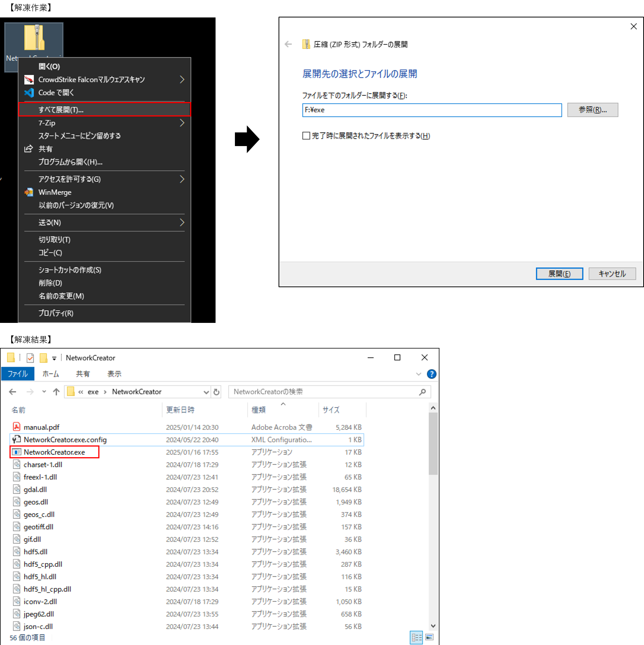This screenshot has height=645, width=644.
Task: Click new folder quick access icon
Action: point(44,358)
